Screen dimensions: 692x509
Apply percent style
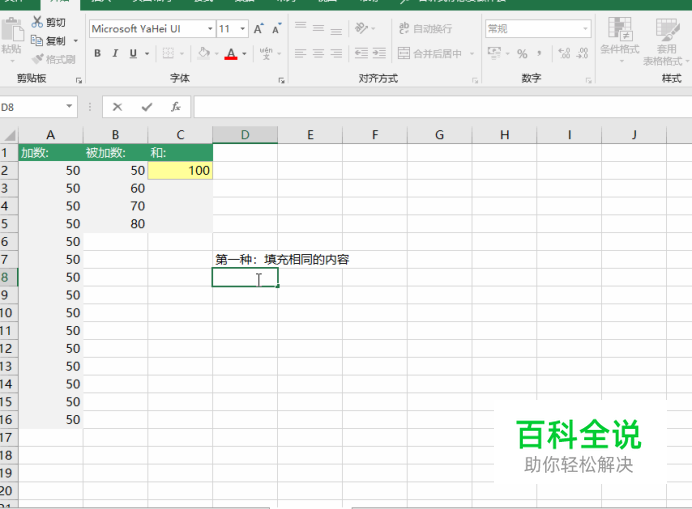pyautogui.click(x=522, y=54)
